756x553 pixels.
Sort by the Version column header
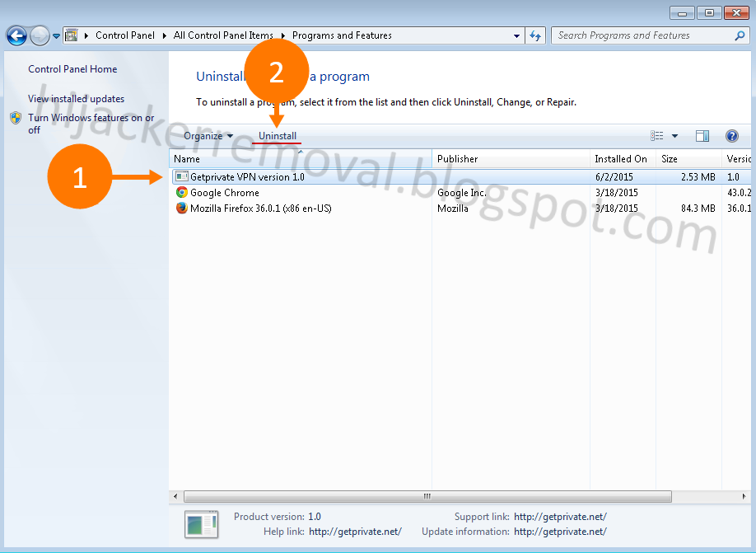(x=737, y=159)
